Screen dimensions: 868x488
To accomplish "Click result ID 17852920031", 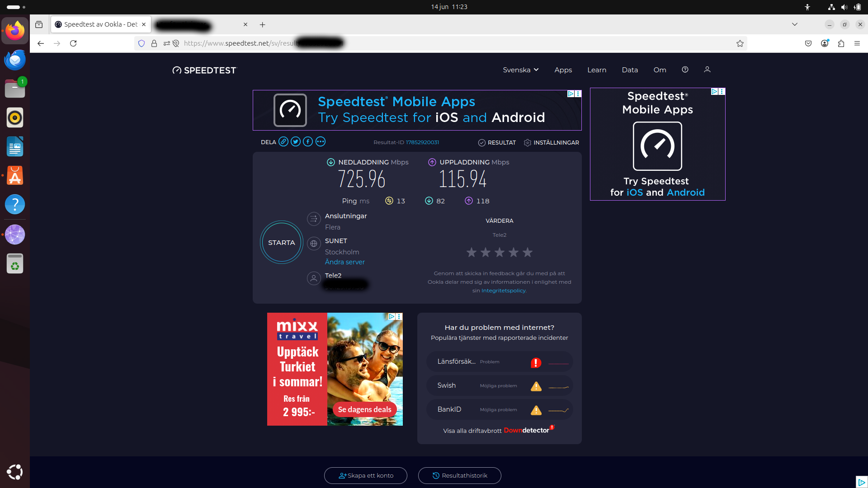I will pyautogui.click(x=422, y=142).
